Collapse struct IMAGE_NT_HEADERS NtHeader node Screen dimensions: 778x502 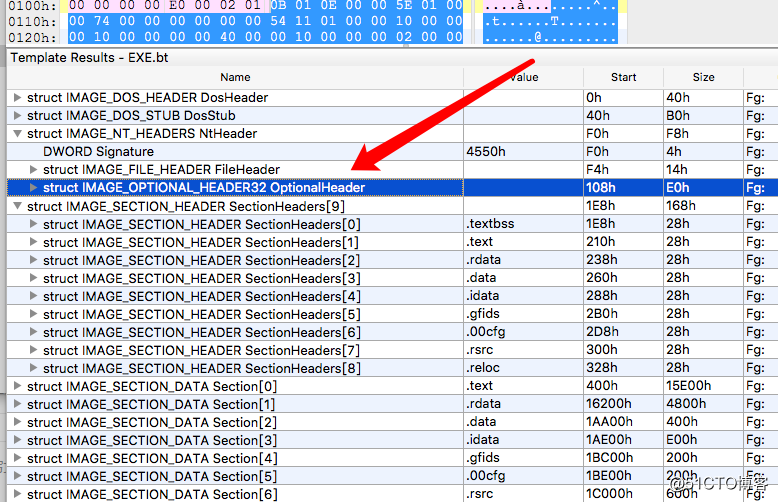17,133
